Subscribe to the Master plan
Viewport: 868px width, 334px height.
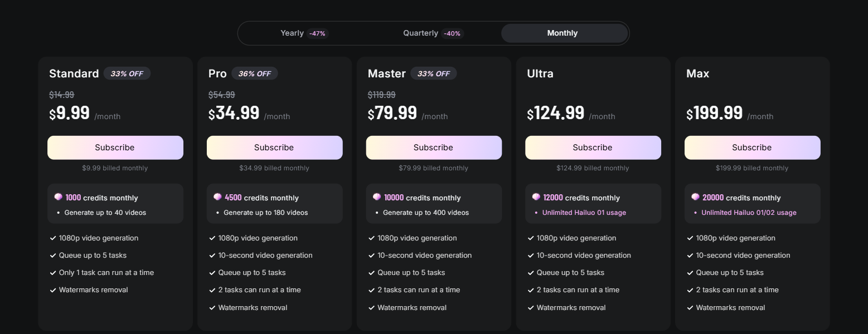[434, 148]
